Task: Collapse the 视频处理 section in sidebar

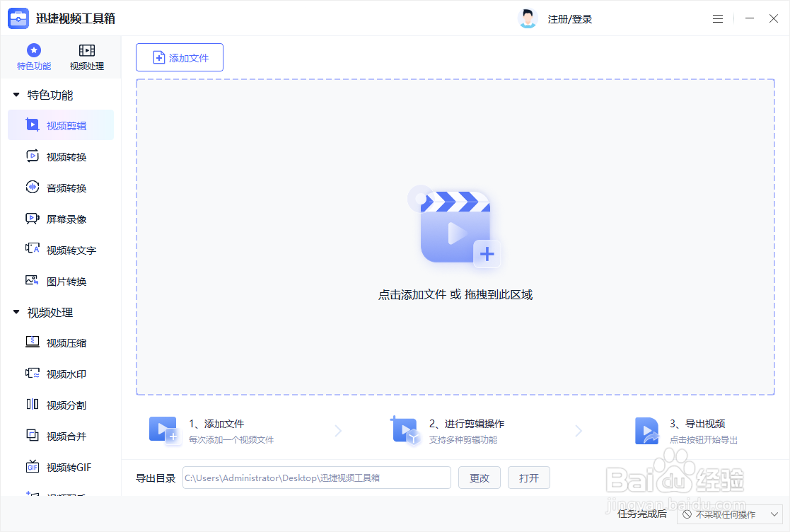Action: pos(16,313)
